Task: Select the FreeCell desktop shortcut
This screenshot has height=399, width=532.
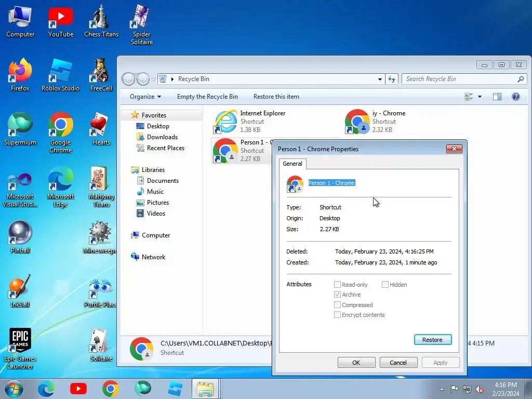Action: [x=101, y=75]
